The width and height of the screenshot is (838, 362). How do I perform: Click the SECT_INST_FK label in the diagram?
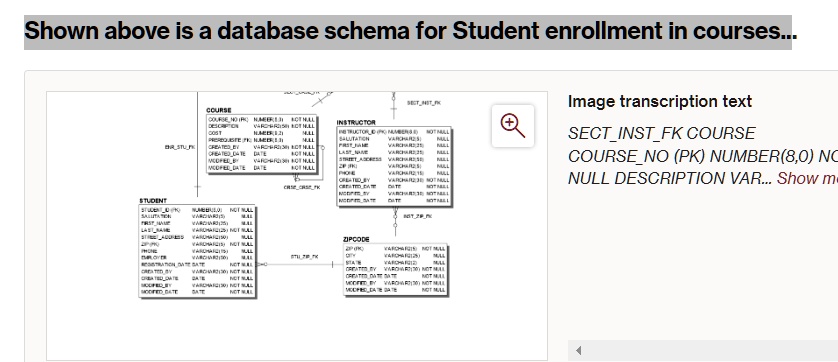(424, 103)
